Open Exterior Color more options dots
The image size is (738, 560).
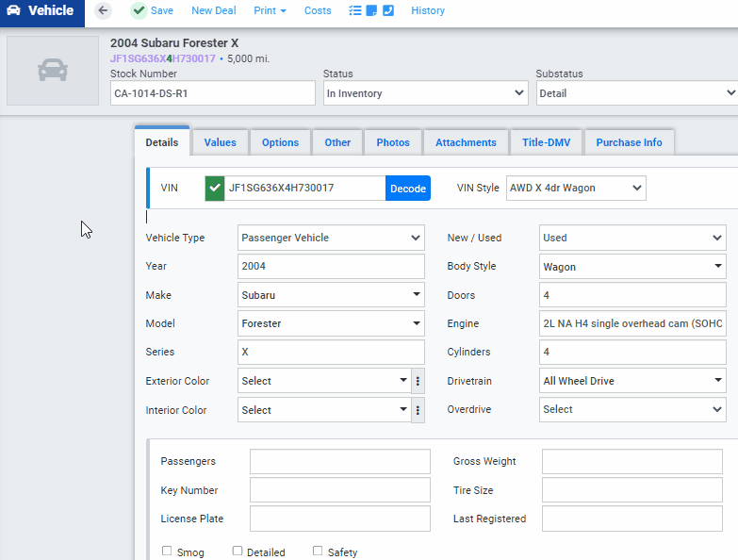pyautogui.click(x=418, y=382)
